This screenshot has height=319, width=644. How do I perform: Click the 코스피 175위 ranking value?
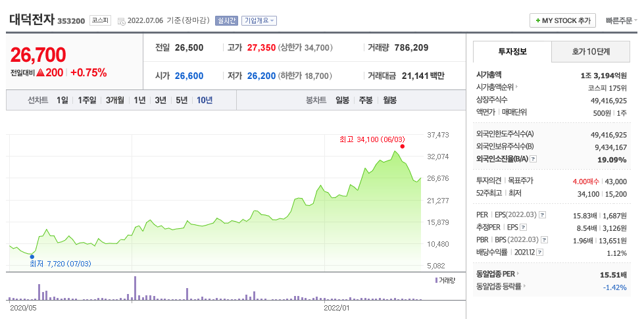tap(607, 87)
